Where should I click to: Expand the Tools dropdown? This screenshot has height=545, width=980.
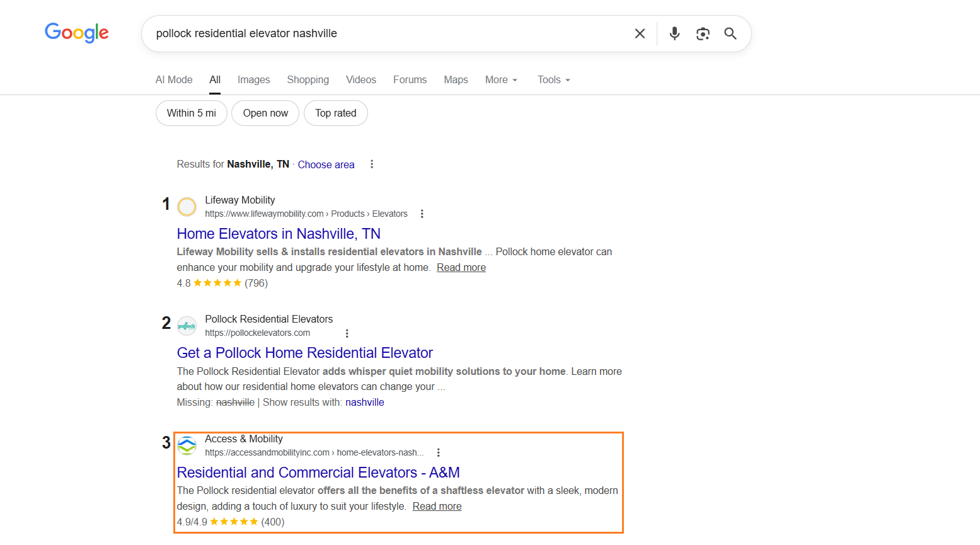(553, 80)
